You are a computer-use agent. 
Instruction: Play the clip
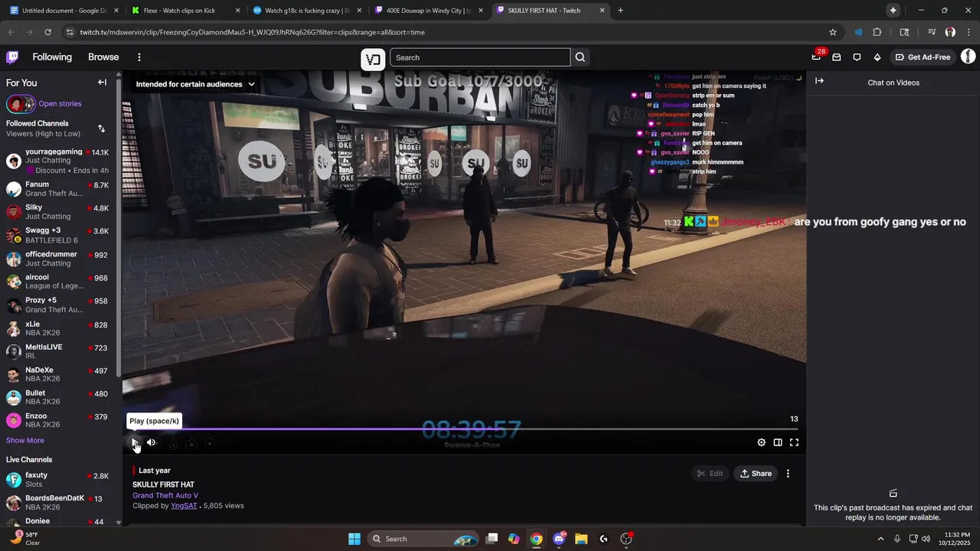tap(136, 442)
